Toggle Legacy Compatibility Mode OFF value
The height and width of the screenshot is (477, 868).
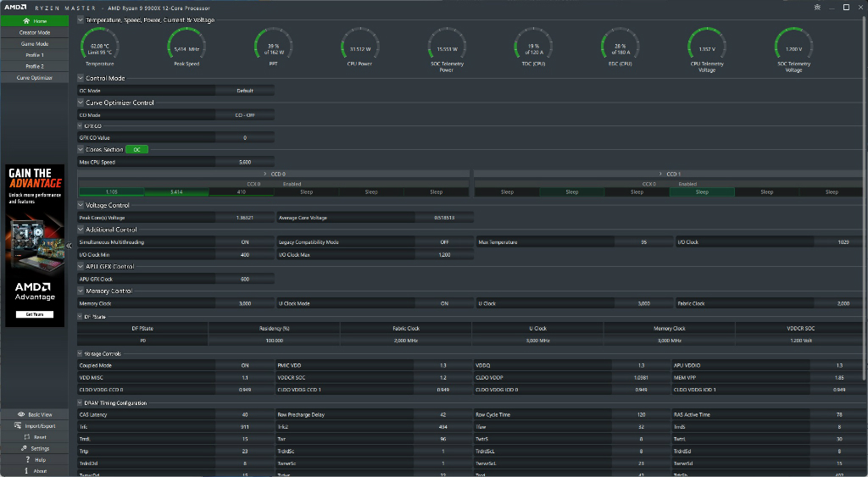click(x=444, y=242)
